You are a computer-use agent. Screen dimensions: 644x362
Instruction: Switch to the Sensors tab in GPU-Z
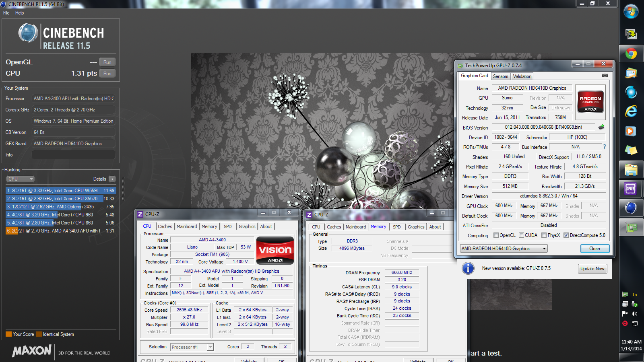pos(501,76)
